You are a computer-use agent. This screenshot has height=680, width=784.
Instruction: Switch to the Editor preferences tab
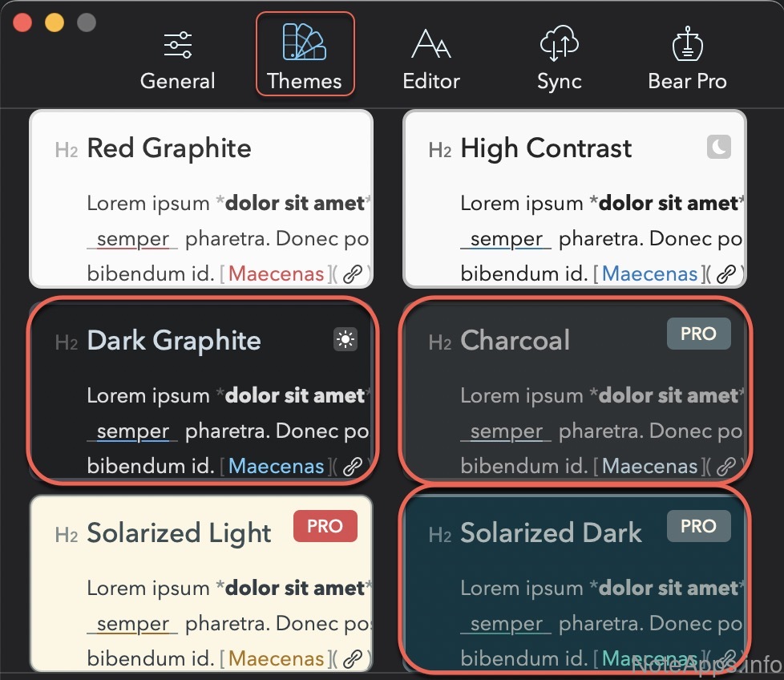coord(431,61)
